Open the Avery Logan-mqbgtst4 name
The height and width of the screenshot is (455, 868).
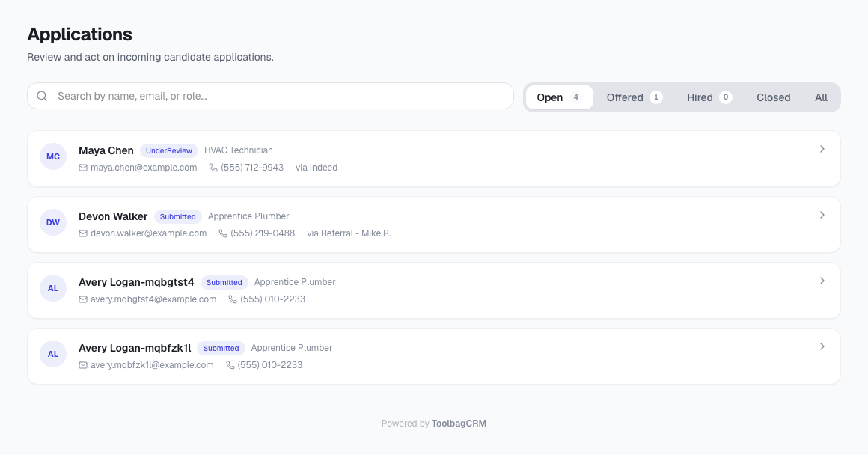click(x=136, y=282)
